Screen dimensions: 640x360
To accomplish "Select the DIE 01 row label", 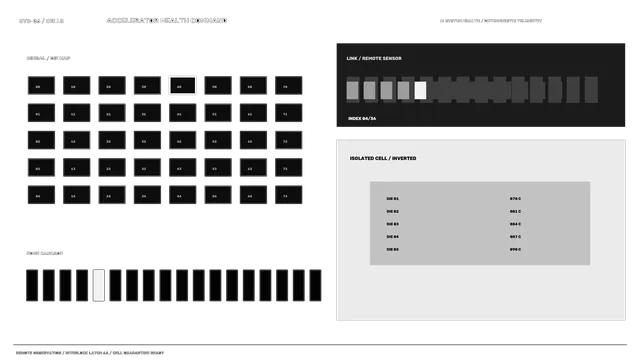I will coord(393,199).
